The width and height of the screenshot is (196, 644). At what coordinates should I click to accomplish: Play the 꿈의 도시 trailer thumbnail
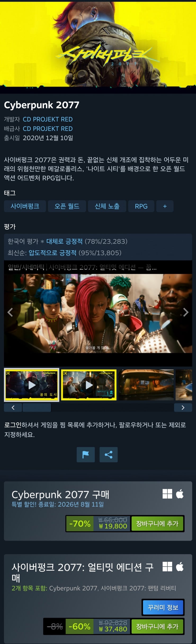(x=32, y=385)
